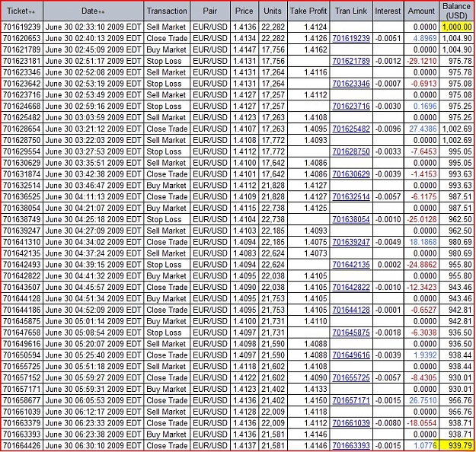This screenshot has width=476, height=452.
Task: Open Tran Link 701628750
Action: click(351, 151)
